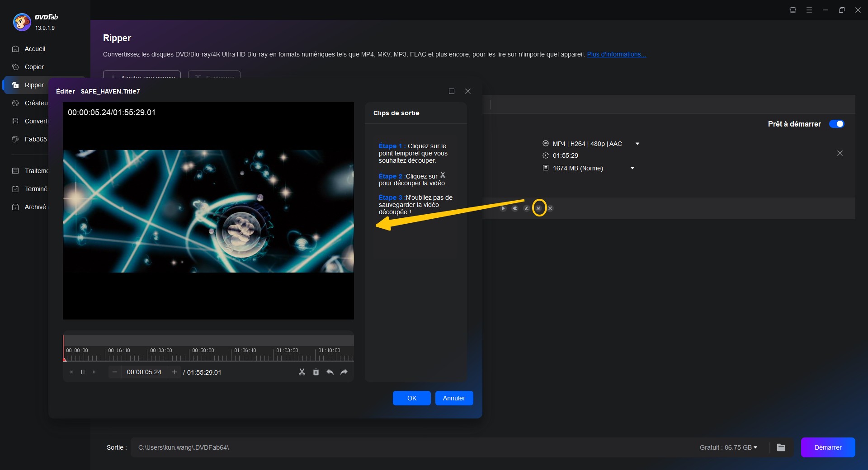Screen dimensions: 868x470
Task: Remove the task with its X button
Action: click(x=840, y=153)
